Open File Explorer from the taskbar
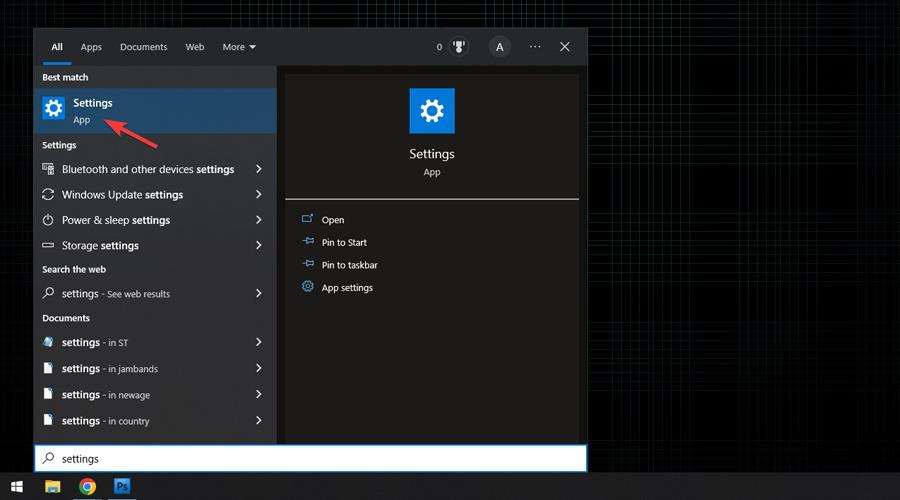The width and height of the screenshot is (900, 500). (x=53, y=487)
